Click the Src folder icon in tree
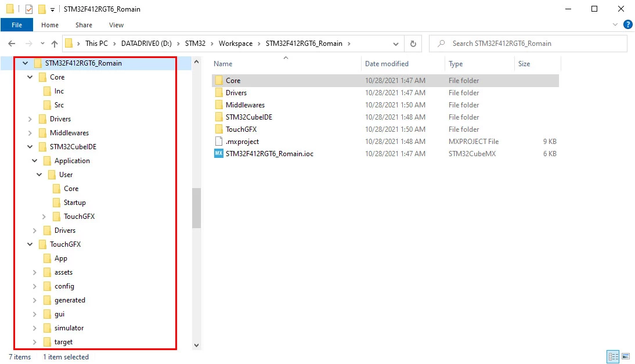 (47, 105)
